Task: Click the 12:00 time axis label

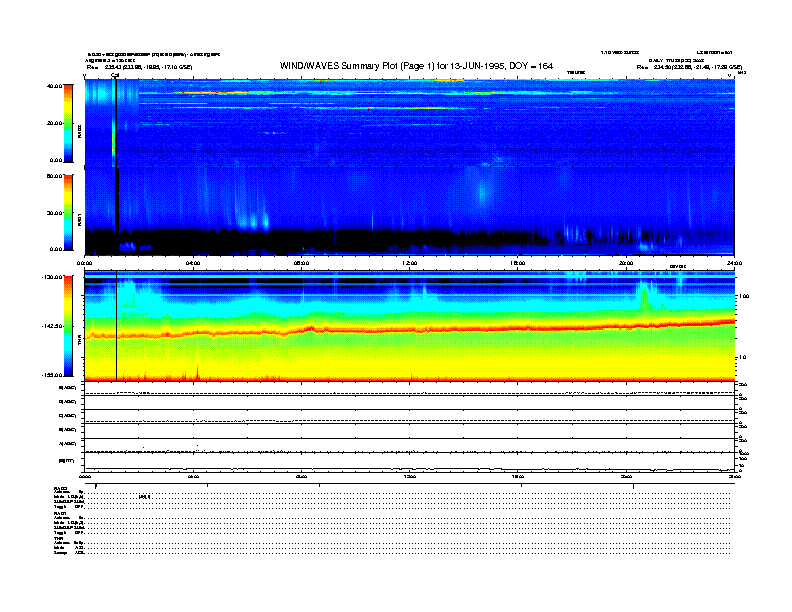Action: click(x=410, y=262)
